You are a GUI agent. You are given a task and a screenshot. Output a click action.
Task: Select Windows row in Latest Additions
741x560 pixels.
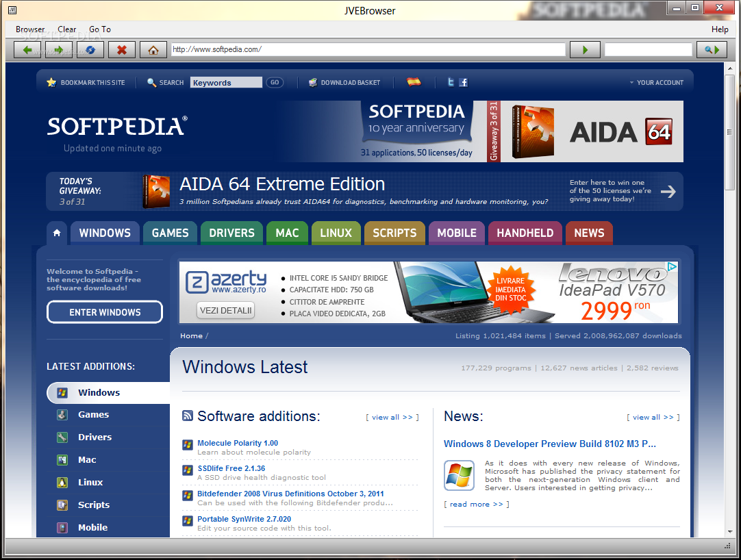tap(108, 393)
